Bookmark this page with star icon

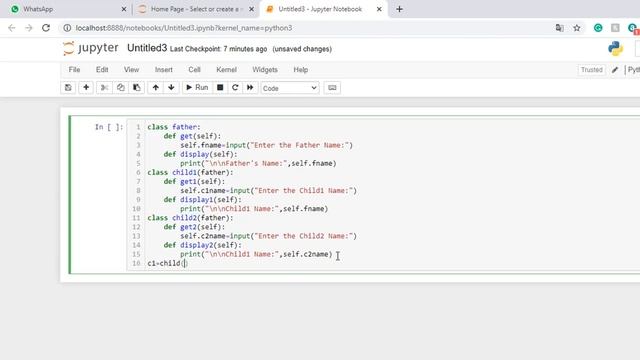tap(576, 28)
